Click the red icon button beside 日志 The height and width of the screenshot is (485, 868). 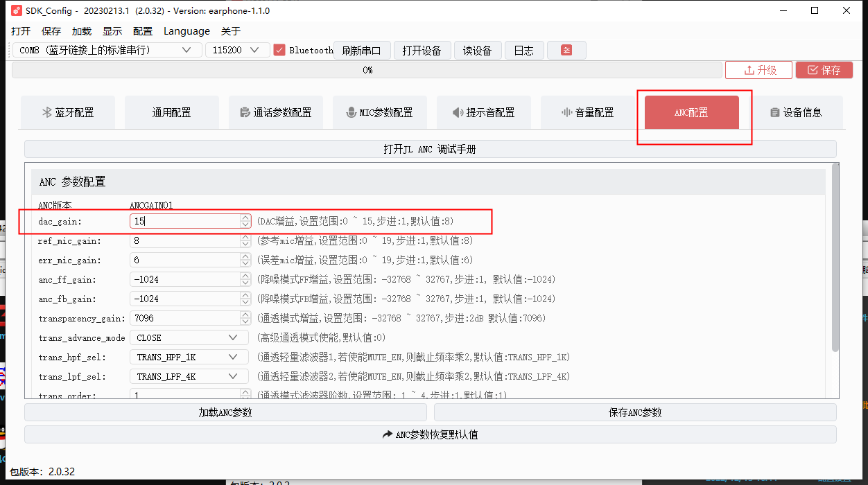566,51
